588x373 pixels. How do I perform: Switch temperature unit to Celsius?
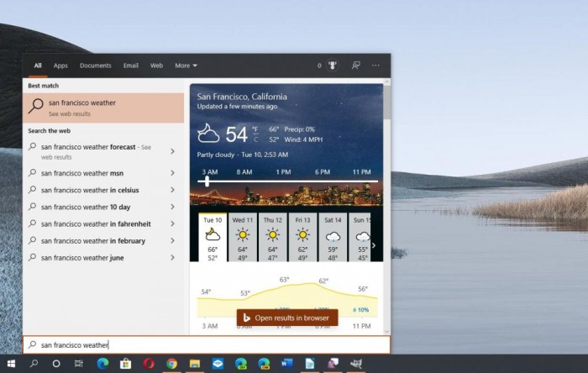pyautogui.click(x=256, y=140)
